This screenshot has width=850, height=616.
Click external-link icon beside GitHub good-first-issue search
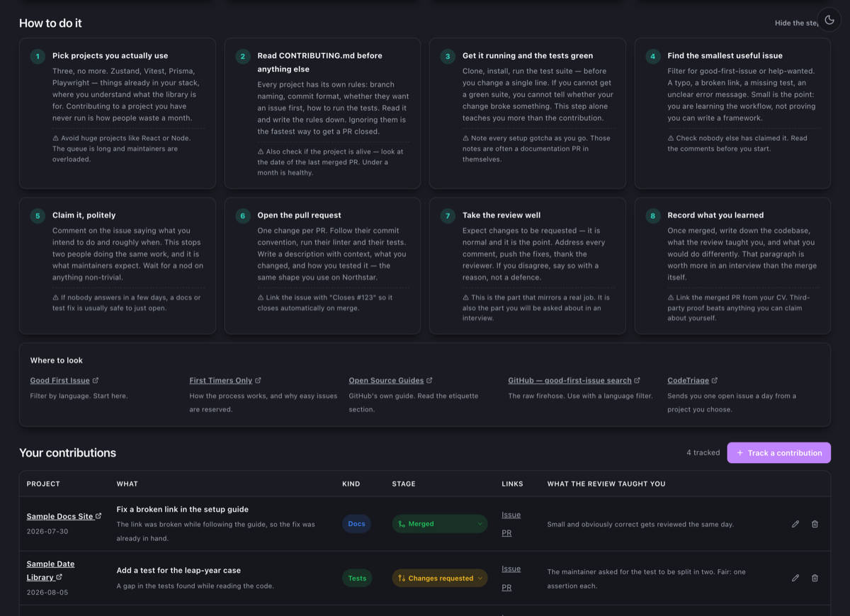637,380
